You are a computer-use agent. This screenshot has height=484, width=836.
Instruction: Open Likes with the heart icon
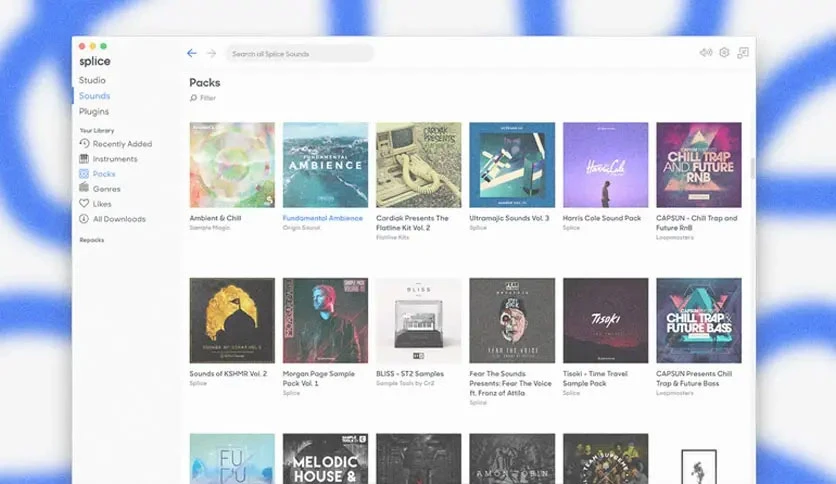(95, 204)
